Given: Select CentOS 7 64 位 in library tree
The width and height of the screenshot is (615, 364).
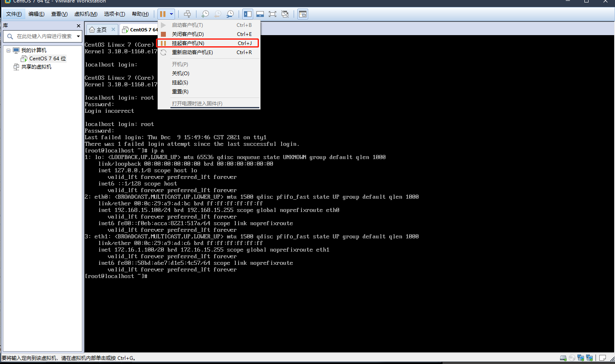Looking at the screenshot, I should [x=48, y=59].
